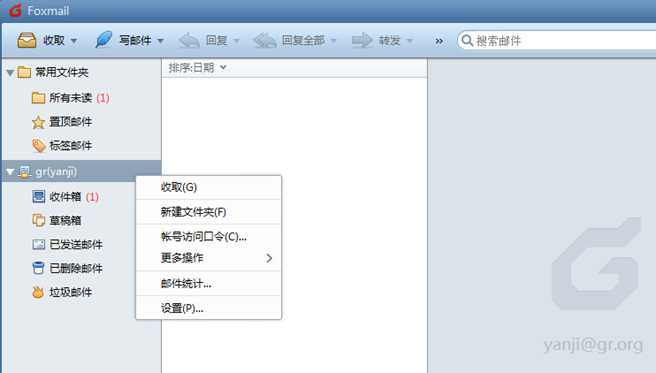Collapse the 常用文件夹 tree triangle
The image size is (656, 373).
point(10,73)
